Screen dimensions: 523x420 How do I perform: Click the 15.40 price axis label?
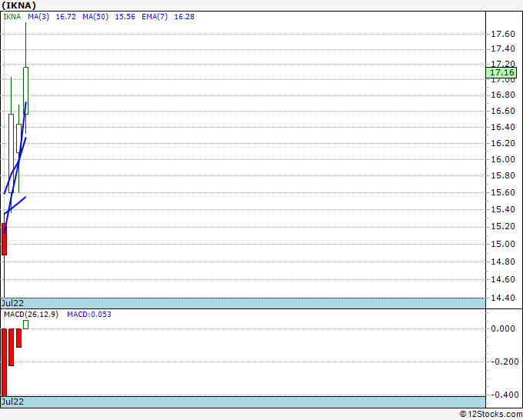click(503, 209)
